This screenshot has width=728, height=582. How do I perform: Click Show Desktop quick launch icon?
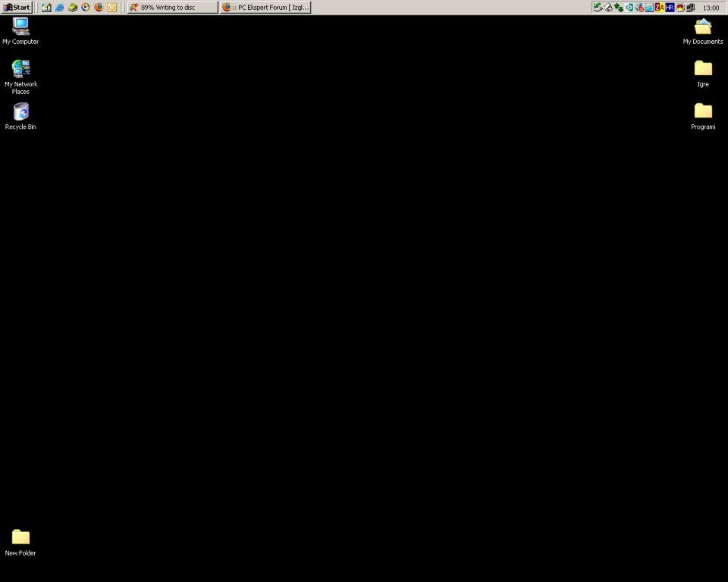(x=46, y=7)
